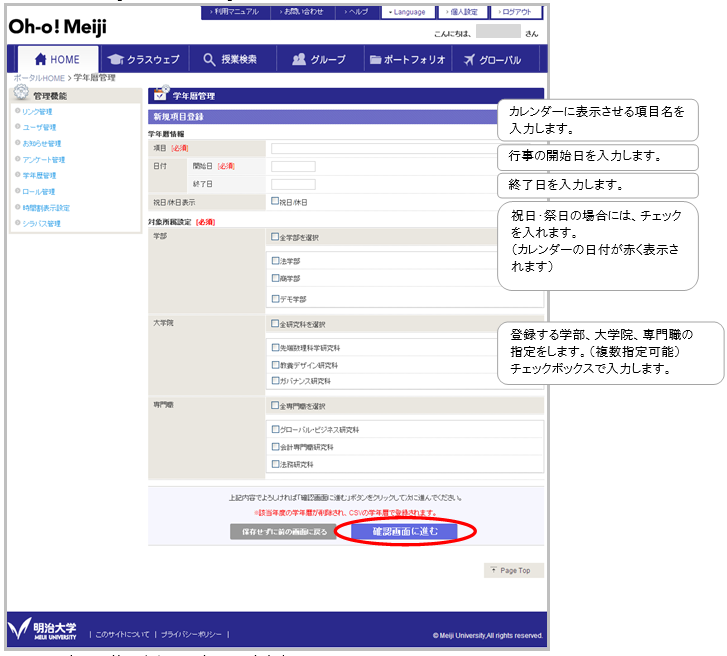Check the 全専門職を選択 checkbox
The image size is (727, 656).
click(275, 405)
